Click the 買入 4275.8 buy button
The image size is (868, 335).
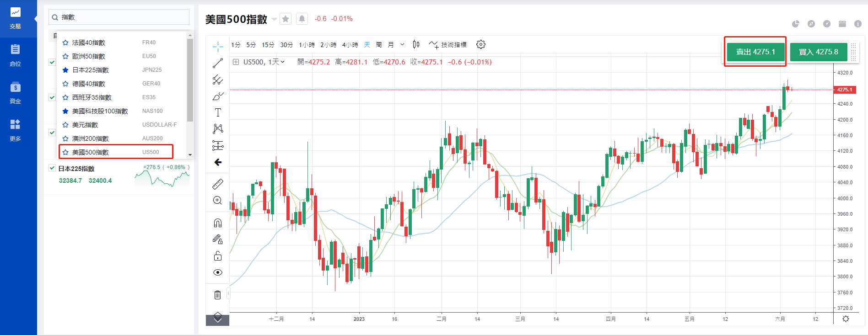[818, 52]
